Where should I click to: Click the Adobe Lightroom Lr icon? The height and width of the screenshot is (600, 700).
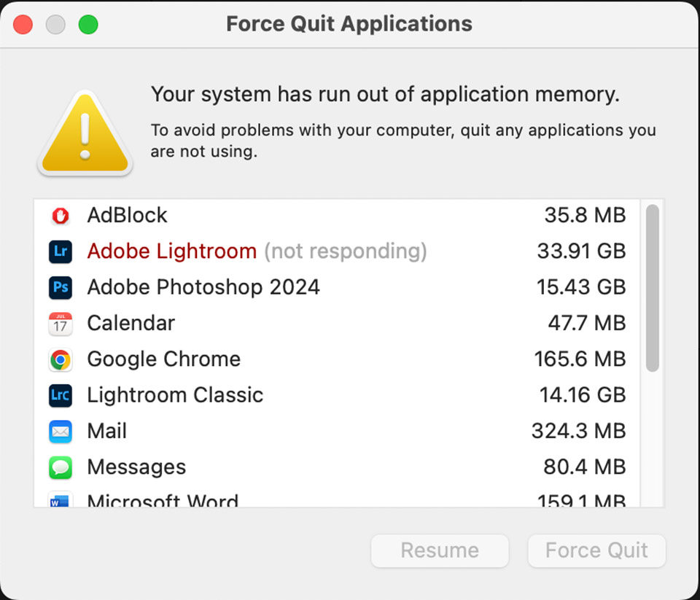click(61, 252)
